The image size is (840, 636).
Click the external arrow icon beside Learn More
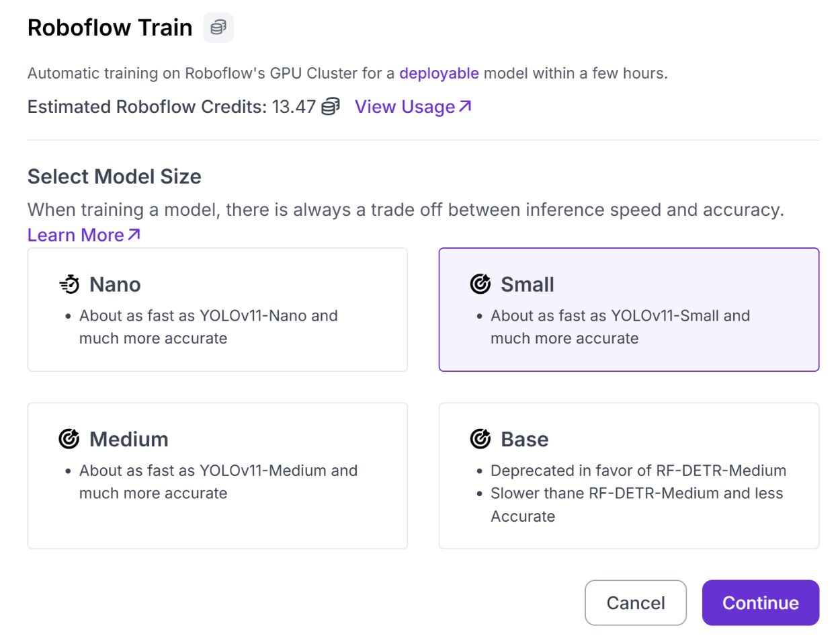pyautogui.click(x=134, y=235)
